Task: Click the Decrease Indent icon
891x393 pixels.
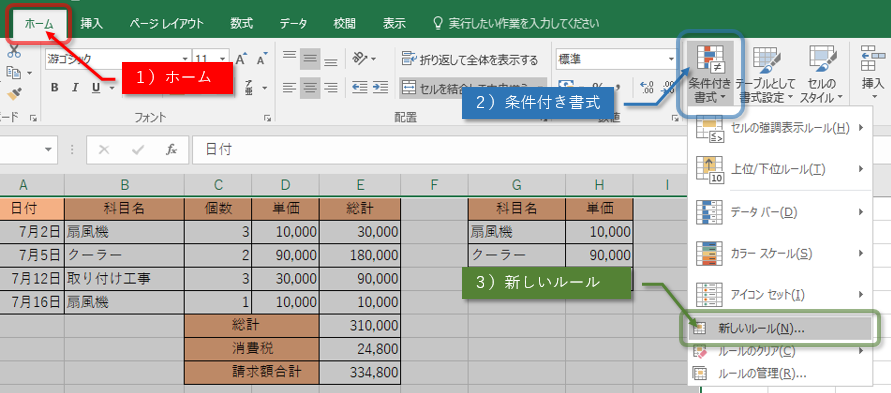Action: point(360,87)
